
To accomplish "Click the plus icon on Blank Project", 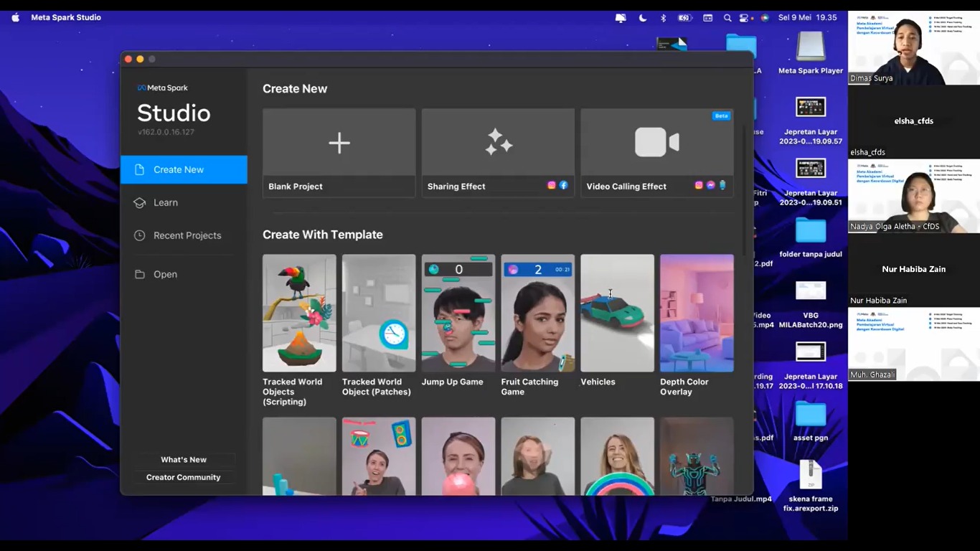I will pyautogui.click(x=339, y=143).
